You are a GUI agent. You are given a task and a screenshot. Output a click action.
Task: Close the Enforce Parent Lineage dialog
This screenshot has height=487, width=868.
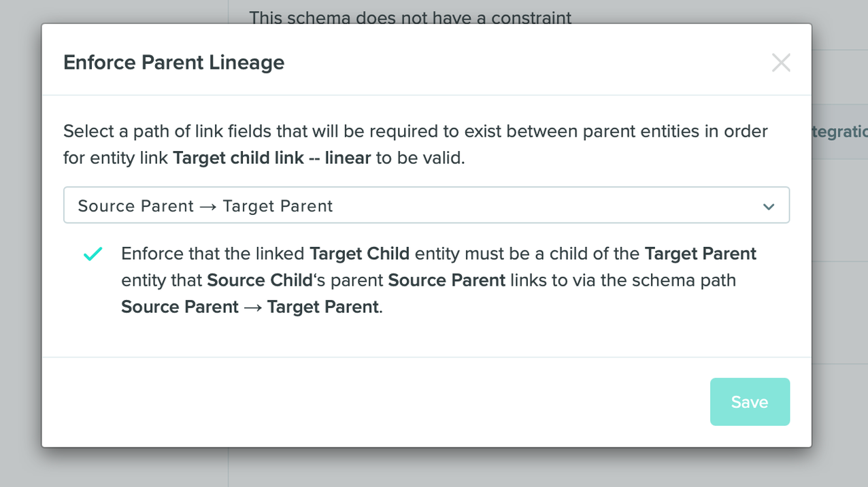[781, 63]
